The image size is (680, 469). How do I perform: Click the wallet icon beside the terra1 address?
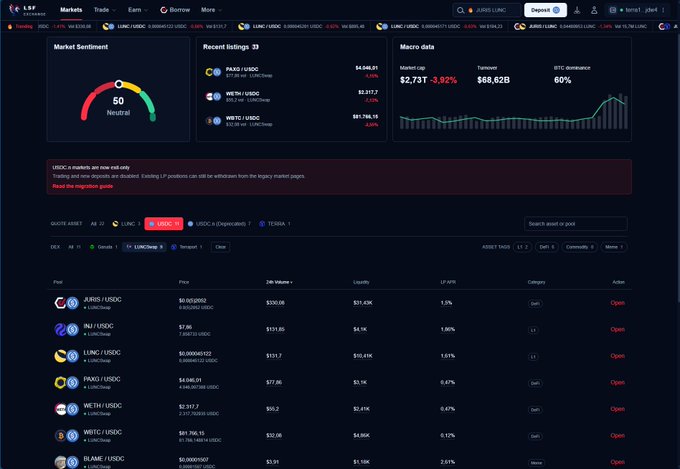point(613,10)
